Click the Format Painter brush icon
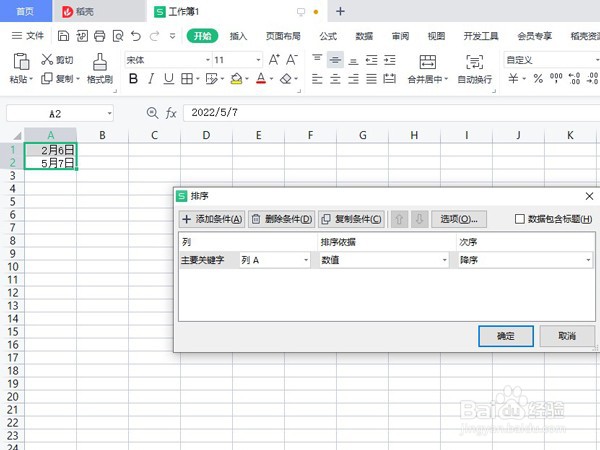 point(99,62)
